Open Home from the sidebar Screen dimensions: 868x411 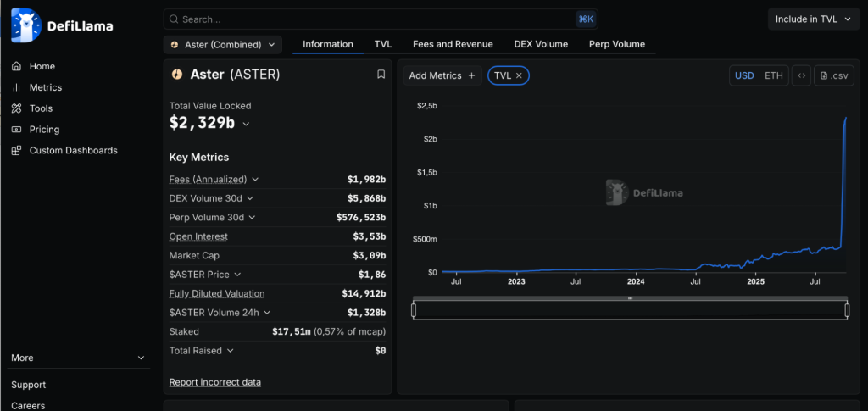click(42, 66)
